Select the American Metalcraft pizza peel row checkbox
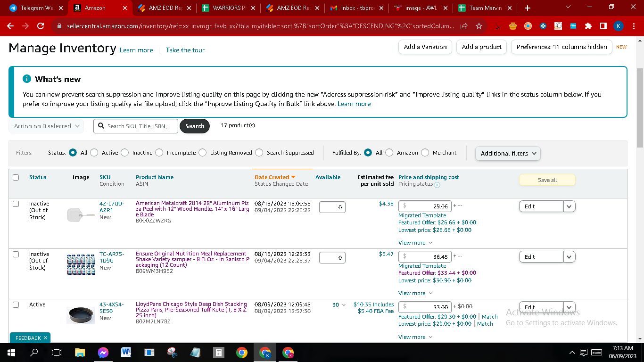Viewport: 644px width, 362px height. 16,204
